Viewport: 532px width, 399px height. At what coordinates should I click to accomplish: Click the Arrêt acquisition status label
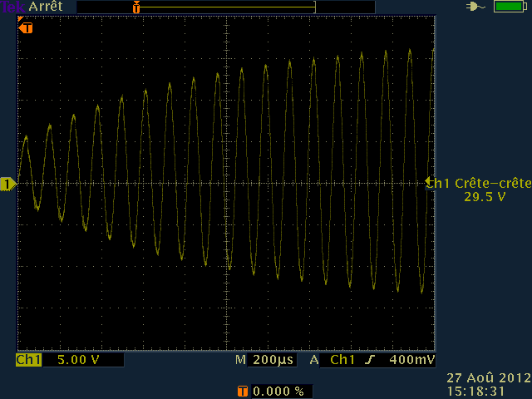(47, 7)
